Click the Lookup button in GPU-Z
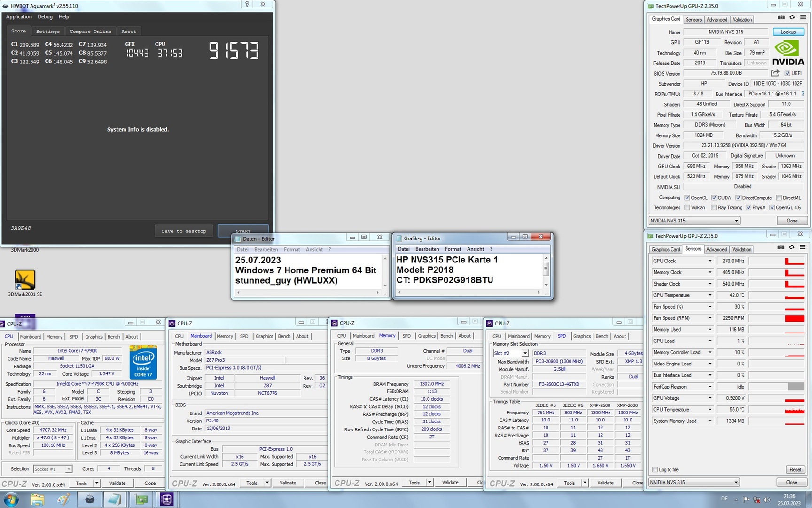812x508 pixels. tap(789, 32)
